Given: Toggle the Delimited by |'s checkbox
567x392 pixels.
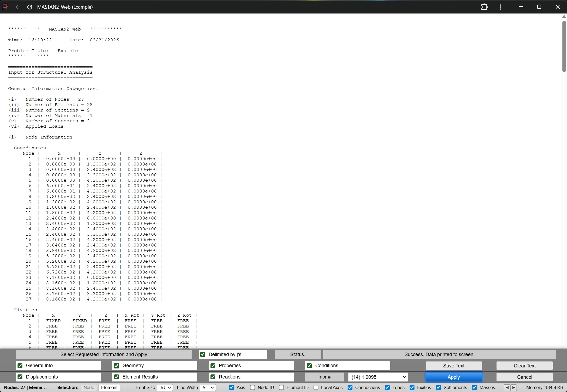Looking at the screenshot, I should pyautogui.click(x=203, y=354).
